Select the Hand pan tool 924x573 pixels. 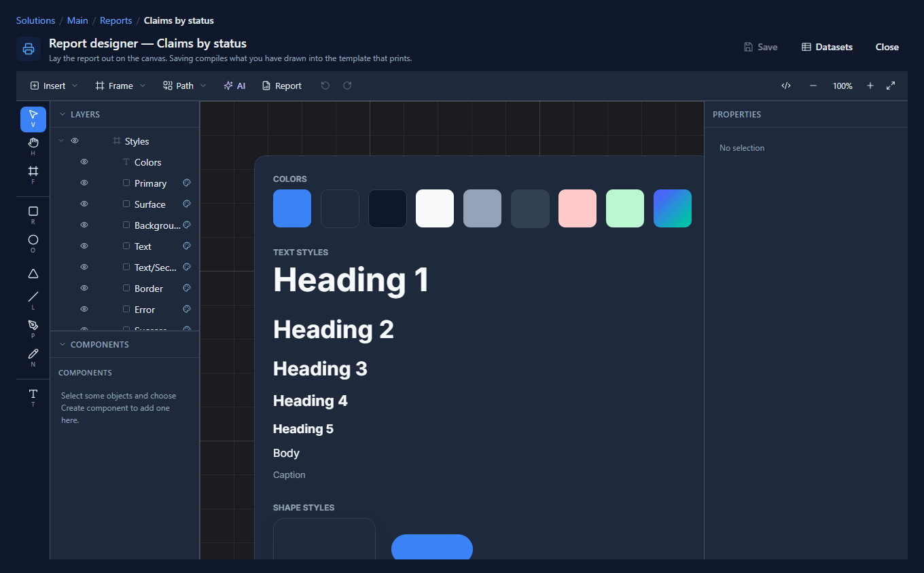click(33, 146)
